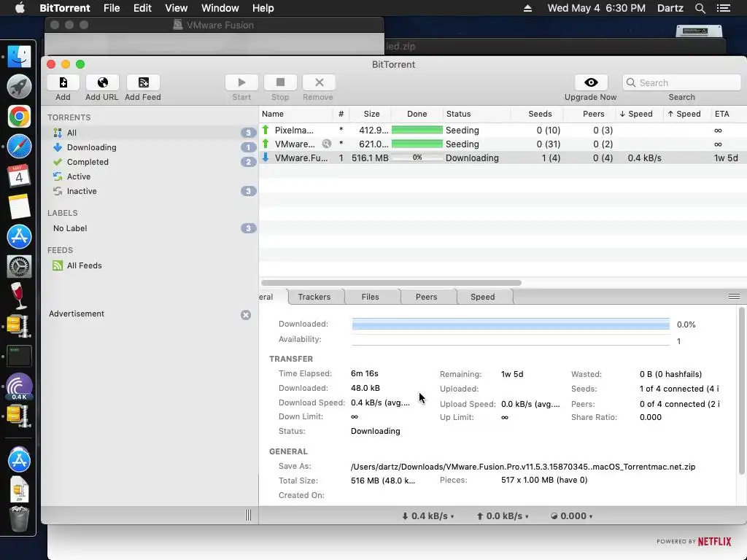This screenshot has height=560, width=747.
Task: Sort torrents by Size column
Action: (371, 114)
